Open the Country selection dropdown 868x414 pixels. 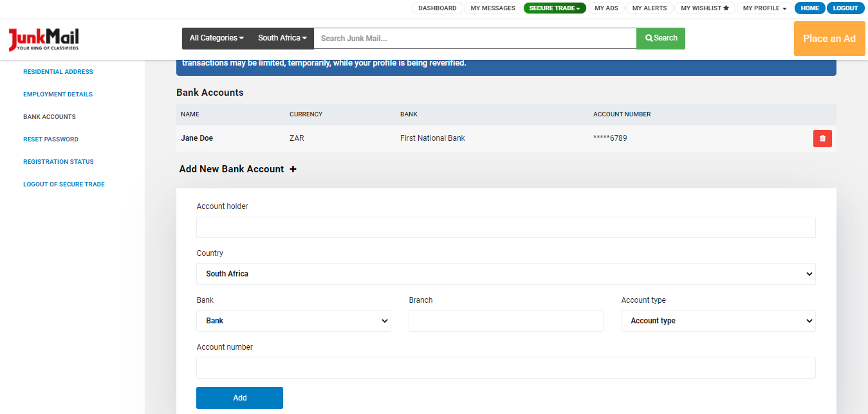click(506, 273)
